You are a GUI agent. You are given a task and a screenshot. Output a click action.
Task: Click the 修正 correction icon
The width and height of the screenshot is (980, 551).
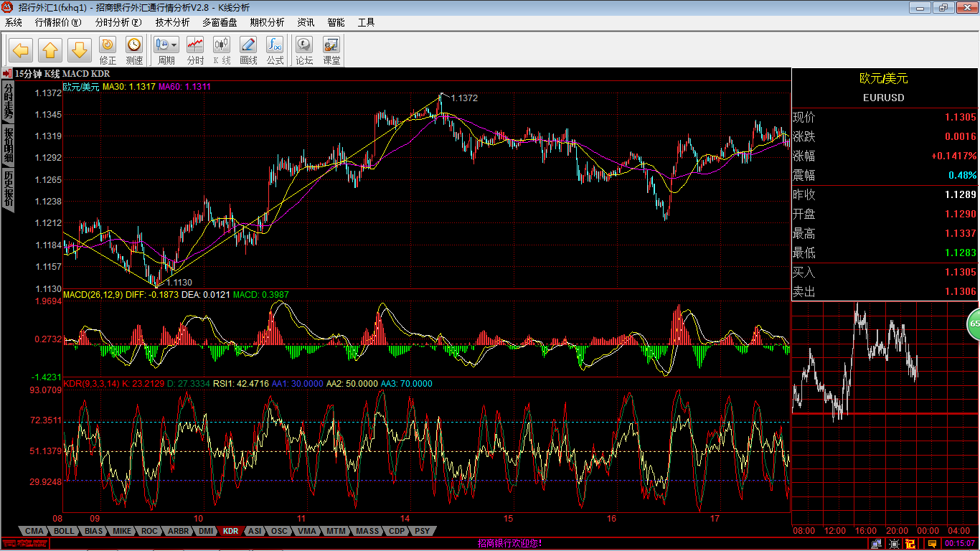(x=108, y=50)
